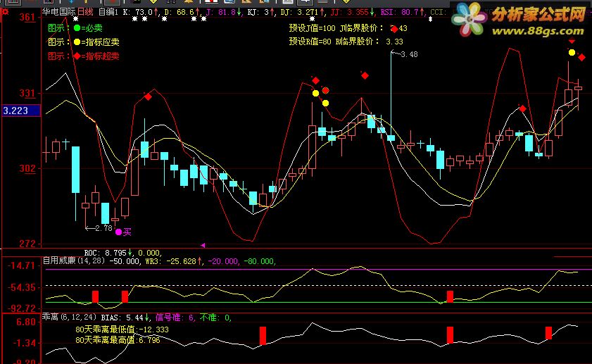Click the red gear icon beside the stock name
Viewport: 592px width, 364px height.
tap(5, 12)
